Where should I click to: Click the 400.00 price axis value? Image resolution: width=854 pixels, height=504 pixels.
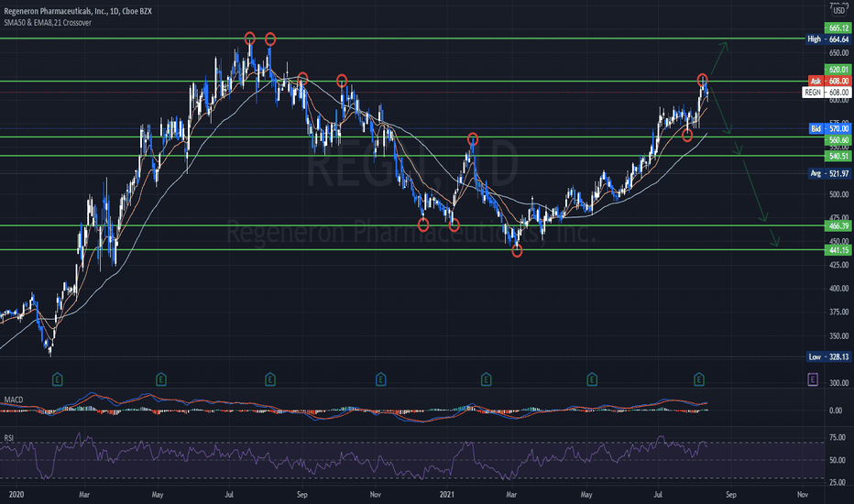[838, 289]
